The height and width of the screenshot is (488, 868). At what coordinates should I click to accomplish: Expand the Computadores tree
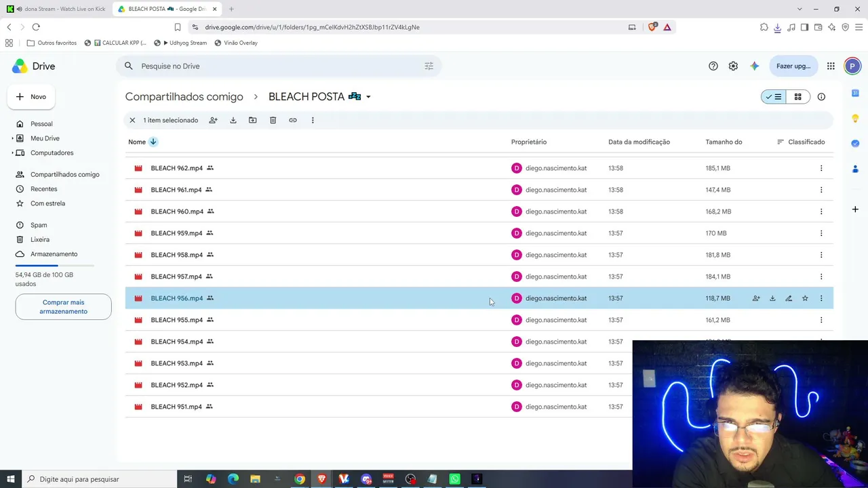pos(12,152)
